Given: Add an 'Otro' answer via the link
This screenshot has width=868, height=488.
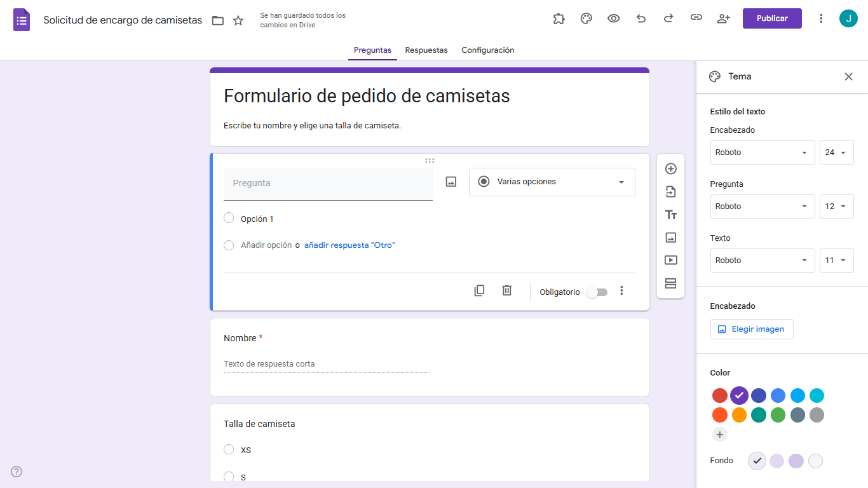Looking at the screenshot, I should point(349,245).
